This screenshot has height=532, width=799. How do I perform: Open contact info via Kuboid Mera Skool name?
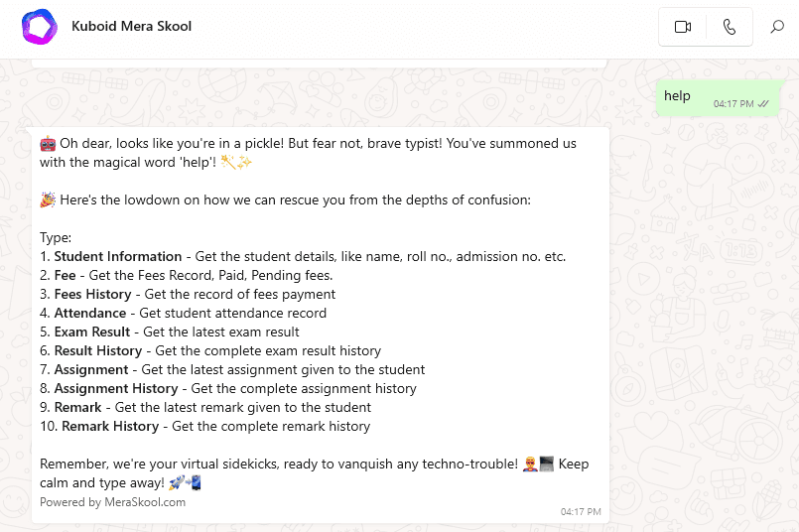131,27
